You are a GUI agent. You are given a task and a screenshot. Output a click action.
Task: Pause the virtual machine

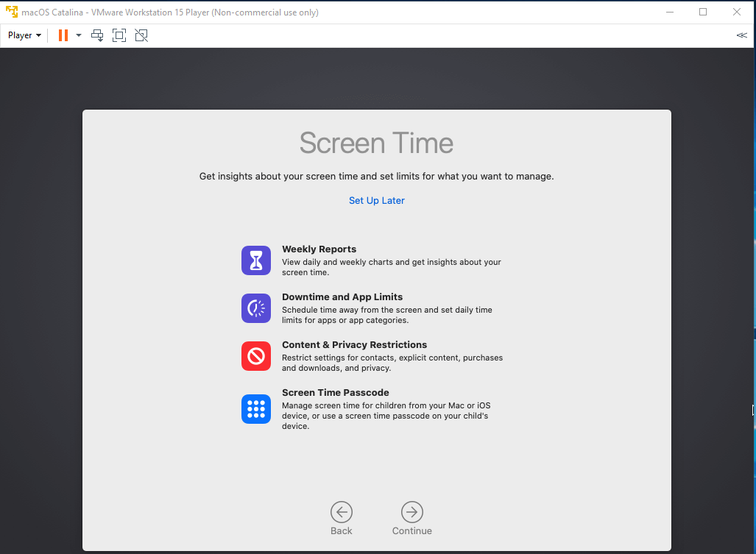63,35
